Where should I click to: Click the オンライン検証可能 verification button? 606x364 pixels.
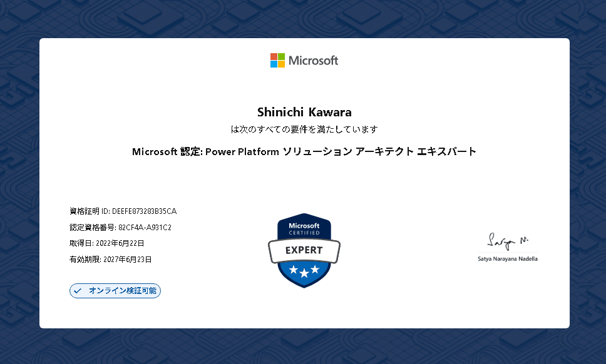[x=115, y=291]
